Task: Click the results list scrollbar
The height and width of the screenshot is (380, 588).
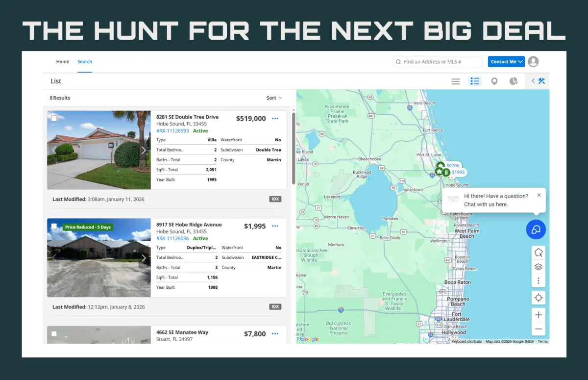Action: [x=293, y=149]
